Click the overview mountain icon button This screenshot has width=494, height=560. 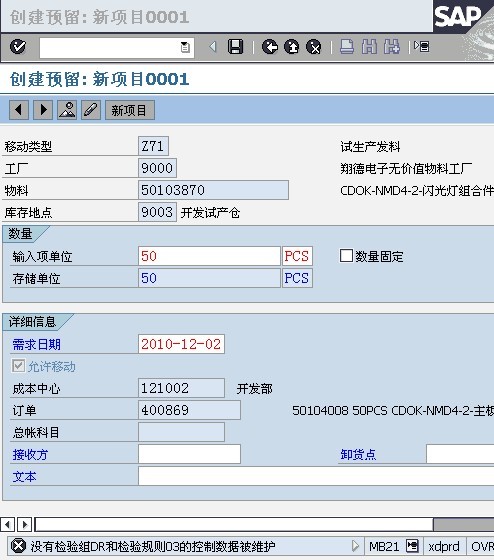67,110
